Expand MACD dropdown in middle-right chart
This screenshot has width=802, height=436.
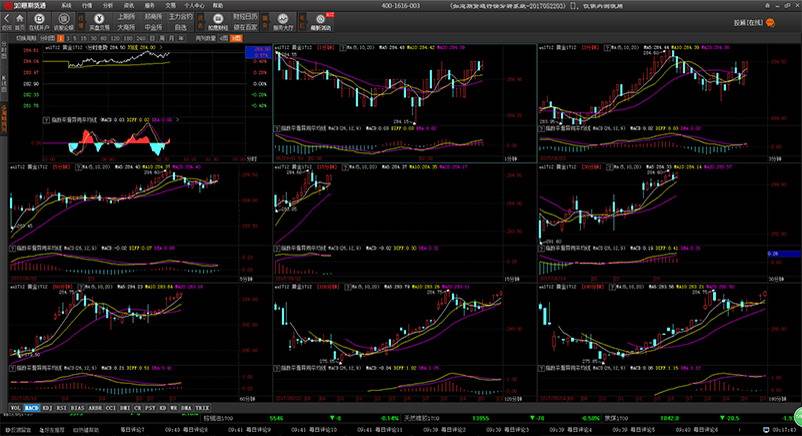pos(541,248)
